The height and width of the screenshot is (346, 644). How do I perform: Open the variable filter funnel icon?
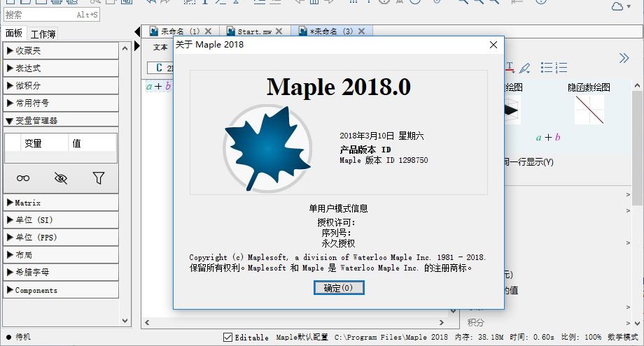click(99, 178)
